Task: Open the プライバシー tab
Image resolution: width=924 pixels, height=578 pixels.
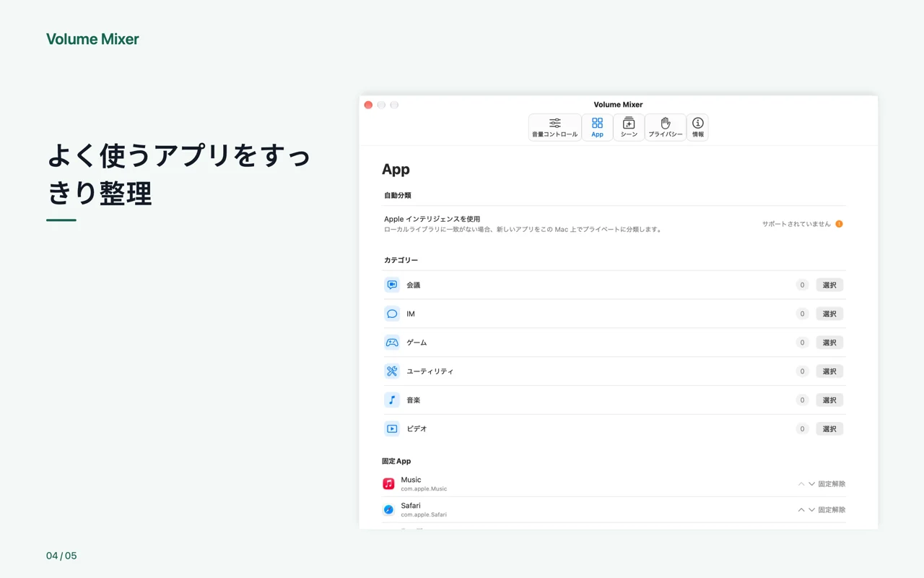Action: tap(666, 127)
